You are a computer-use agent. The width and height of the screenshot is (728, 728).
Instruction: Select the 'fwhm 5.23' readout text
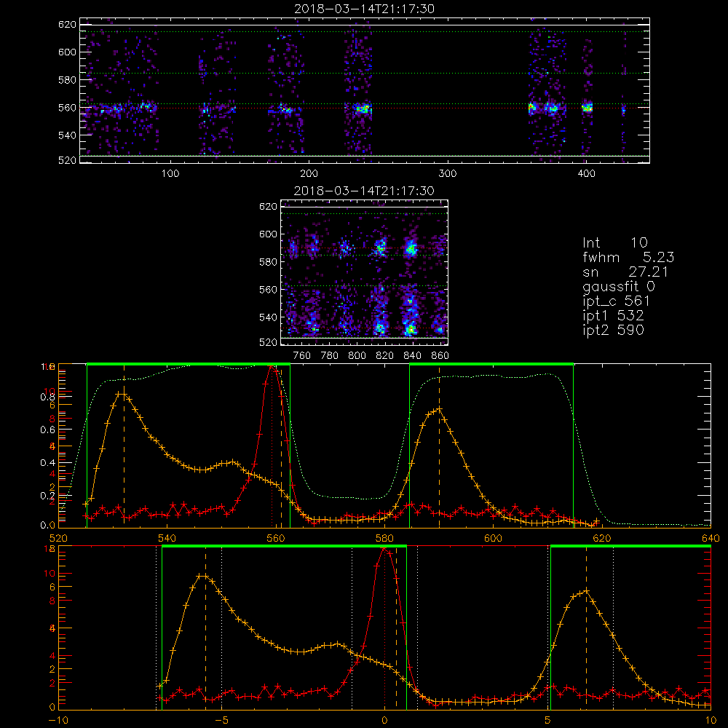pos(628,257)
